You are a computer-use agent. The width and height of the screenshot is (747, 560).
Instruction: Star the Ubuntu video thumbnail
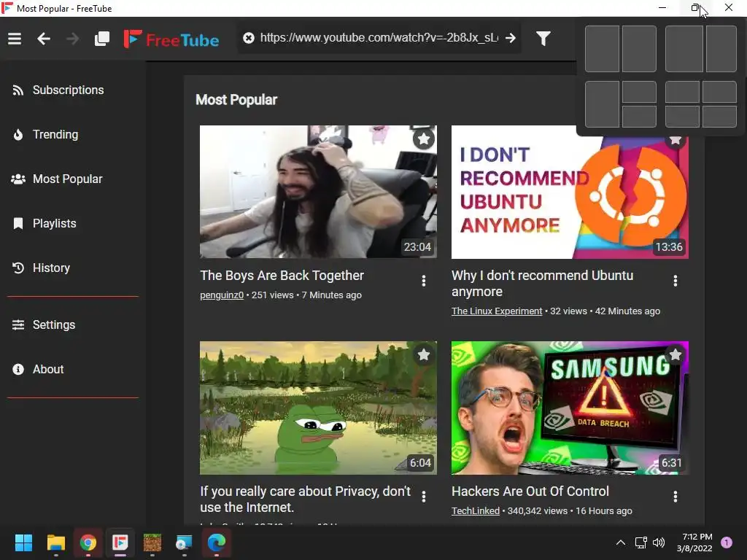675,140
